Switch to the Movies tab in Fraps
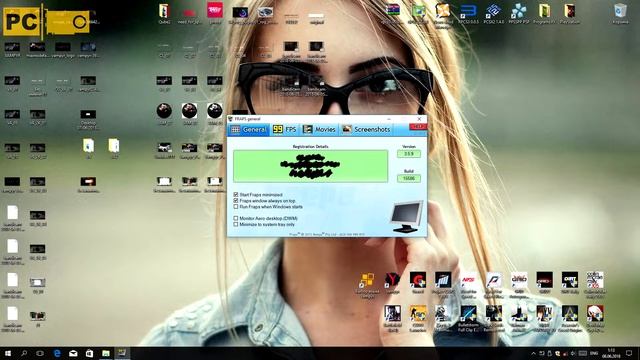 coord(319,129)
